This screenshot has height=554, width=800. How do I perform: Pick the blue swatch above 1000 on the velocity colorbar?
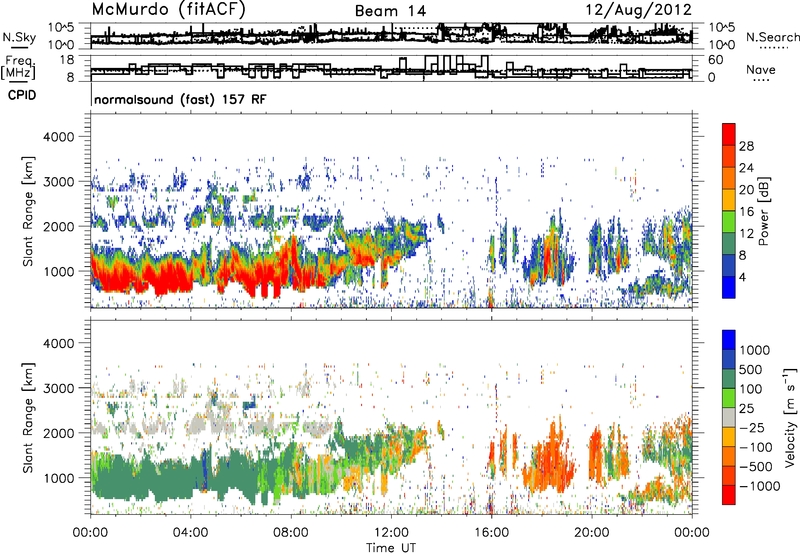[729, 340]
